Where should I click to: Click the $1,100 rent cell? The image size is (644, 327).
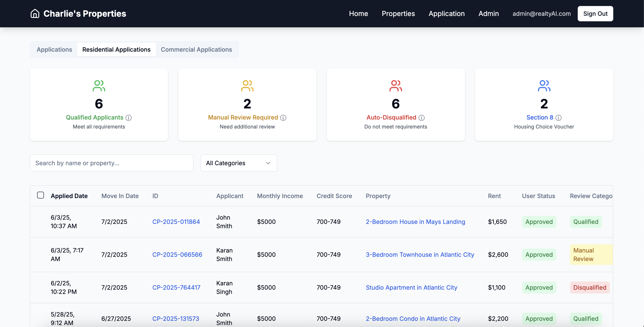(496, 288)
